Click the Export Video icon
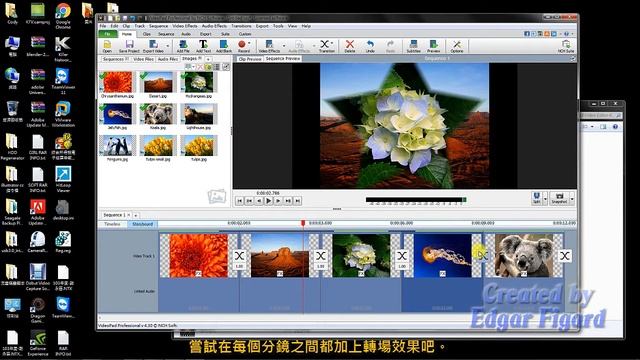The height and width of the screenshot is (360, 640). [153, 46]
